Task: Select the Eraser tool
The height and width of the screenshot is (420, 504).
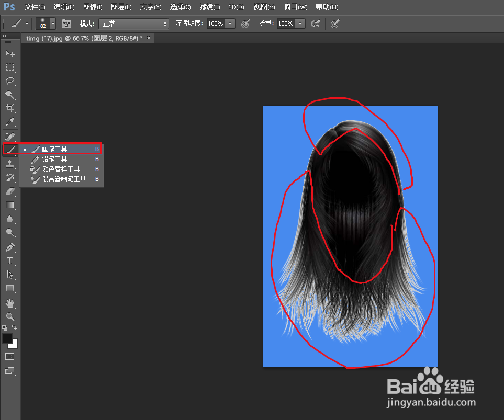Action: click(9, 191)
